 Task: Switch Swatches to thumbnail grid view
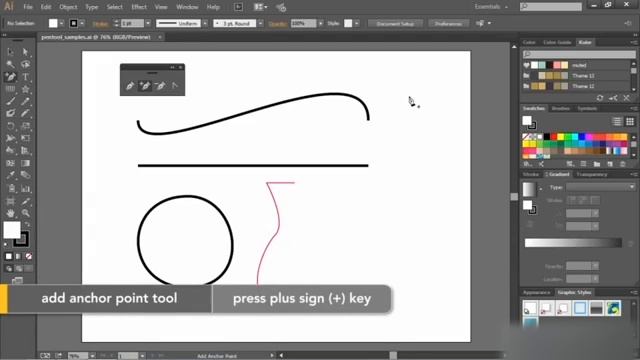(630, 121)
